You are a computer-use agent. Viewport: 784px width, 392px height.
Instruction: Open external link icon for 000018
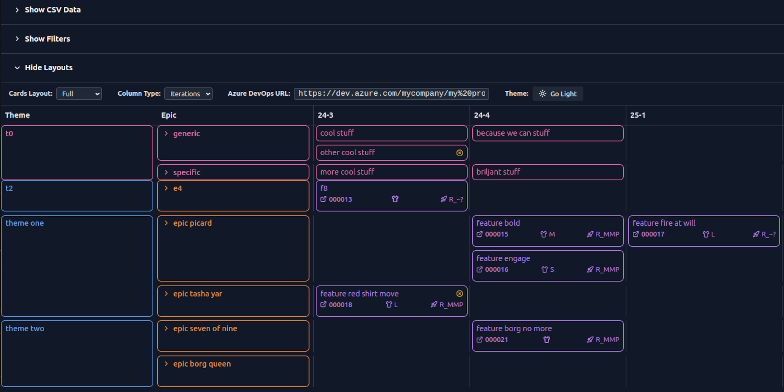(x=323, y=304)
